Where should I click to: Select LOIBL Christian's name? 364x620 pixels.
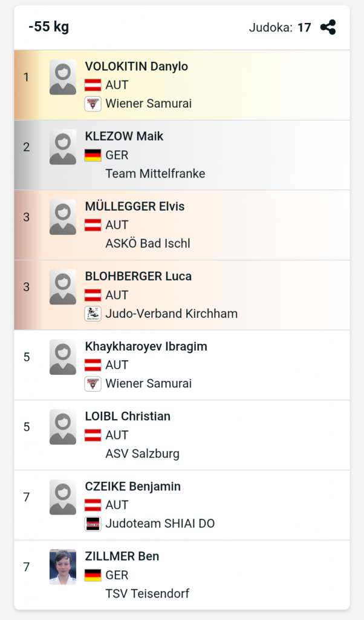[128, 417]
